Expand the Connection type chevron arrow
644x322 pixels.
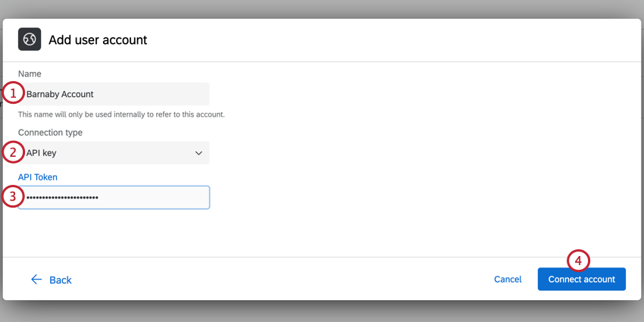coord(199,153)
